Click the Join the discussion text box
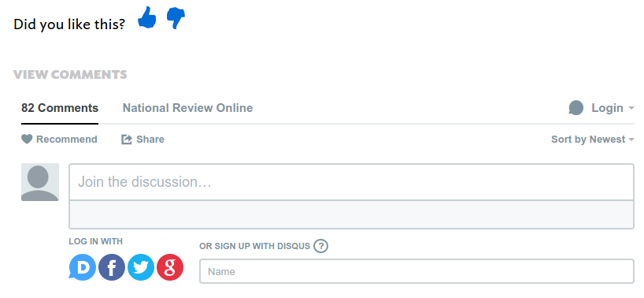The width and height of the screenshot is (644, 298). (x=352, y=182)
